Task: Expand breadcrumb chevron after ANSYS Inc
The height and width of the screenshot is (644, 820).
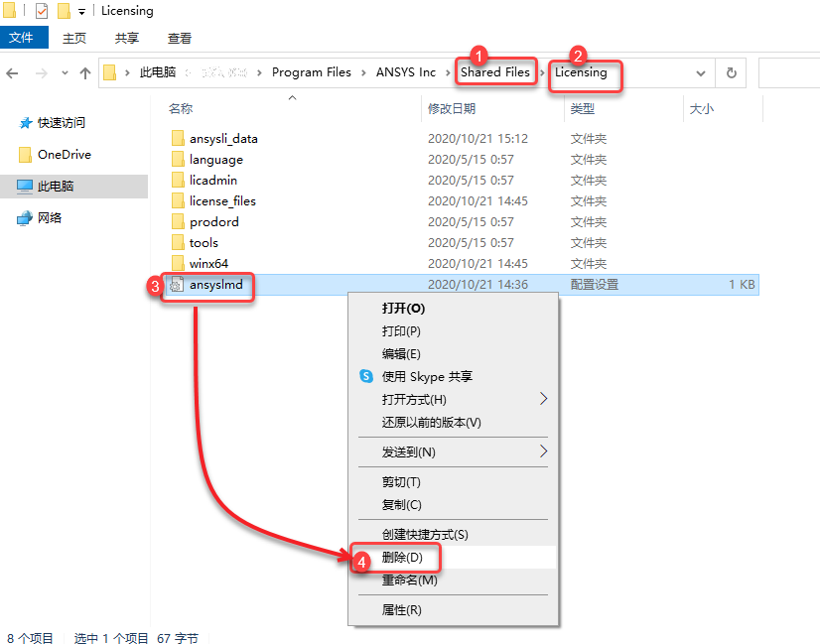Action: pos(448,72)
